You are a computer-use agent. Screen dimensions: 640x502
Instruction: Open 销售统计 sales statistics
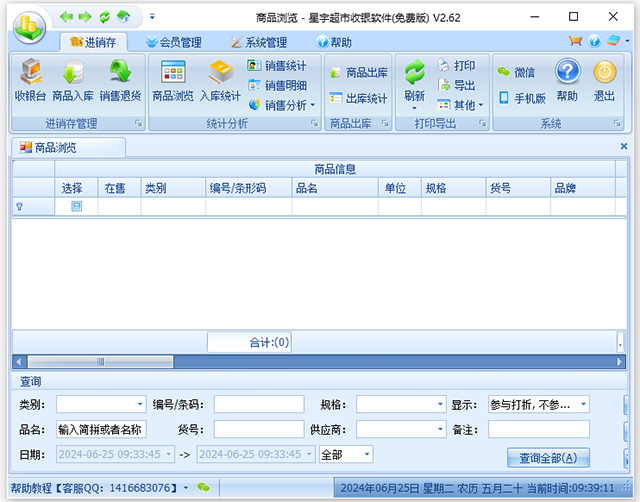[277, 66]
